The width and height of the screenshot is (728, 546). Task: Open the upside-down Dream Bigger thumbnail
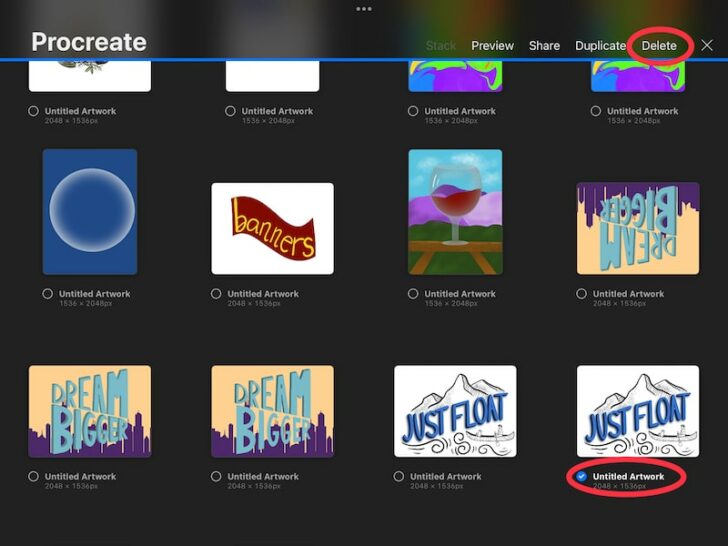[638, 228]
